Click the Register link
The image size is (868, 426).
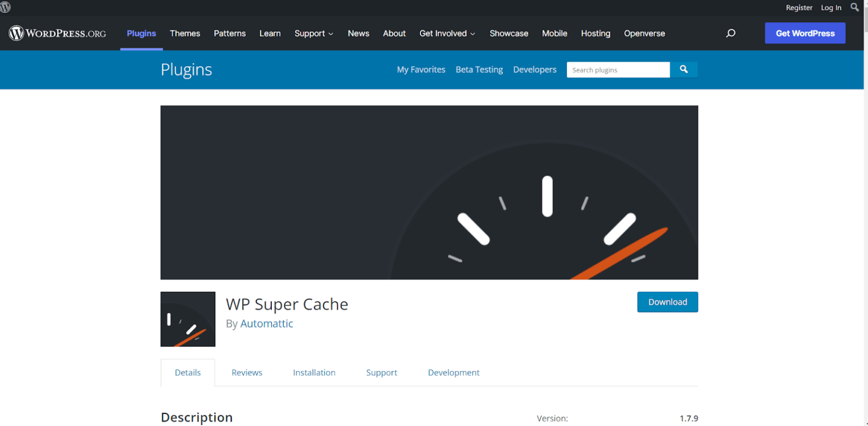799,7
